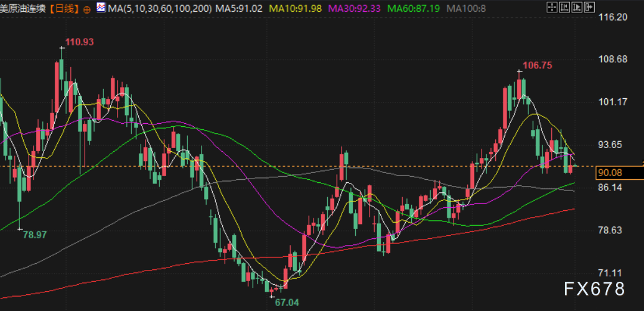This screenshot has height=311, width=644.
Task: Activate the crosshair cursor tool in the top-right toolbar
Action: [x=553, y=7]
